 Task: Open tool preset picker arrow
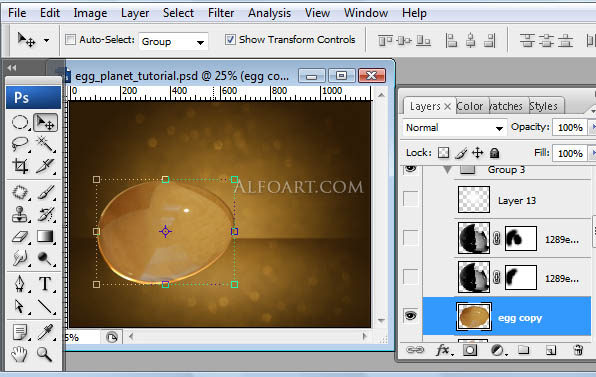pos(46,40)
